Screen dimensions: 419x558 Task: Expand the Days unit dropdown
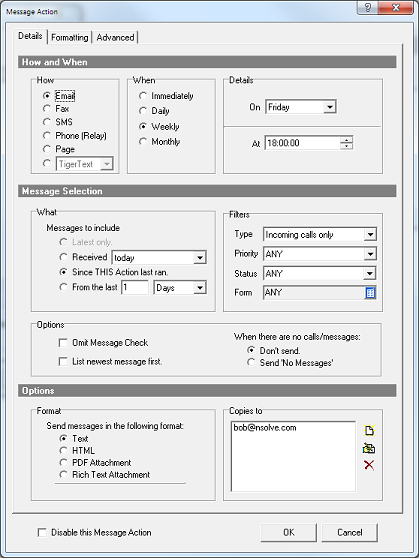click(x=180, y=288)
